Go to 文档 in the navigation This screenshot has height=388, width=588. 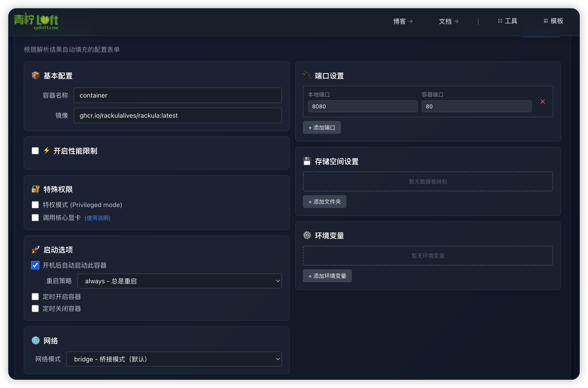(x=448, y=22)
